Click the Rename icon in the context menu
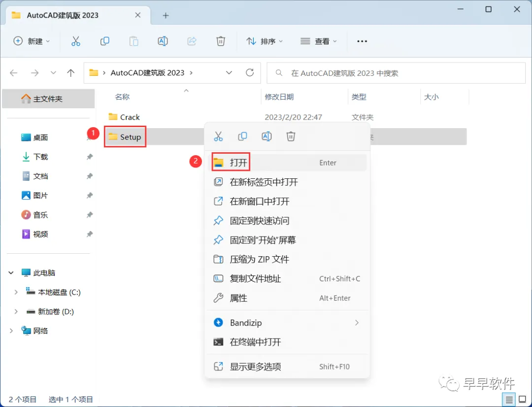This screenshot has height=407, width=532. pyautogui.click(x=266, y=136)
